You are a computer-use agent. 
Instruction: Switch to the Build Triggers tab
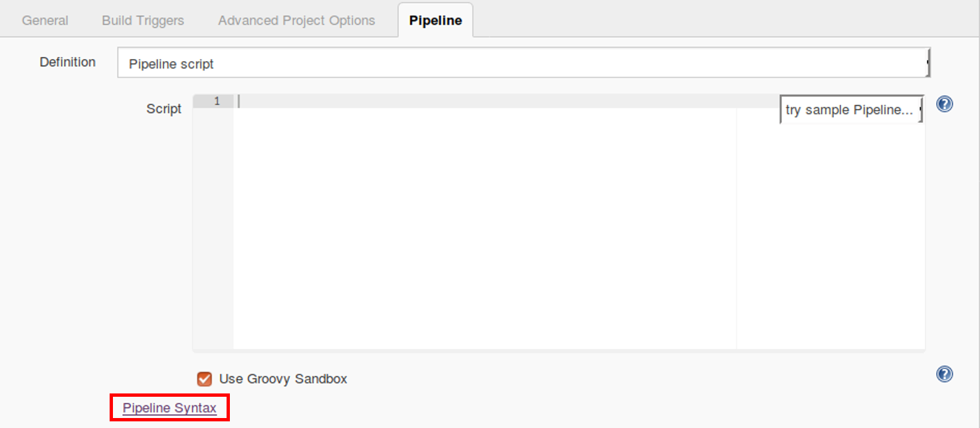tap(143, 21)
